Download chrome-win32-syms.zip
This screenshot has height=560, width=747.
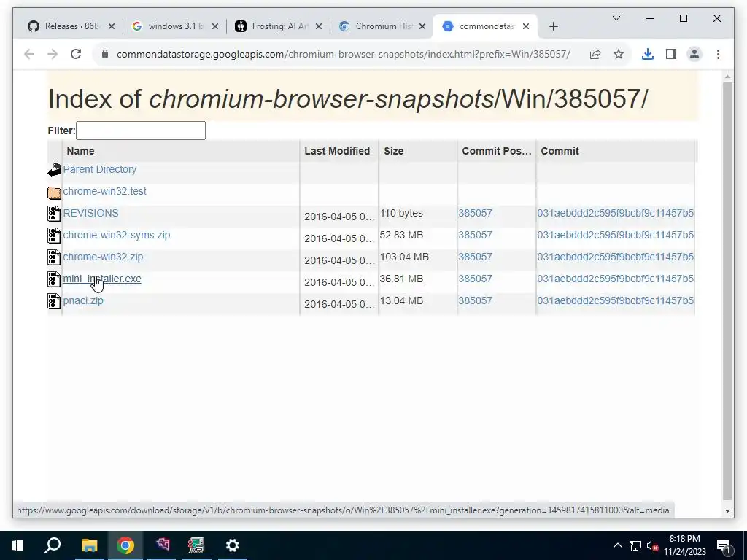coord(116,236)
